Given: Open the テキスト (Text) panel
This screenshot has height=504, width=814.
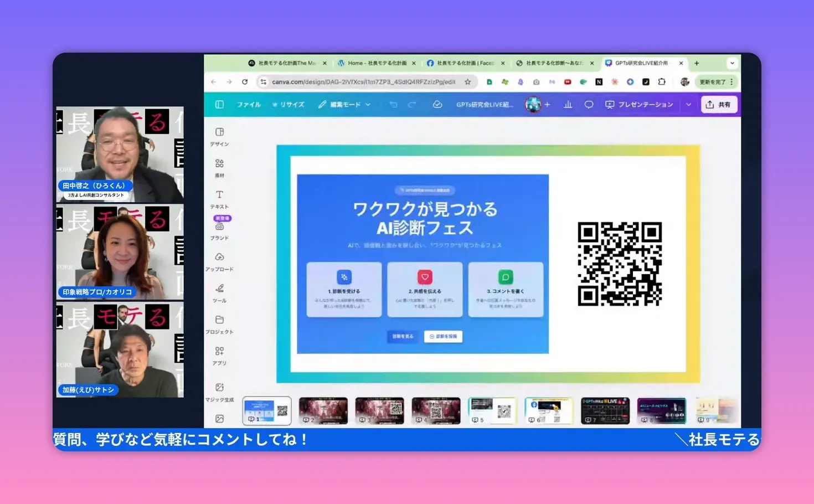Looking at the screenshot, I should [220, 198].
